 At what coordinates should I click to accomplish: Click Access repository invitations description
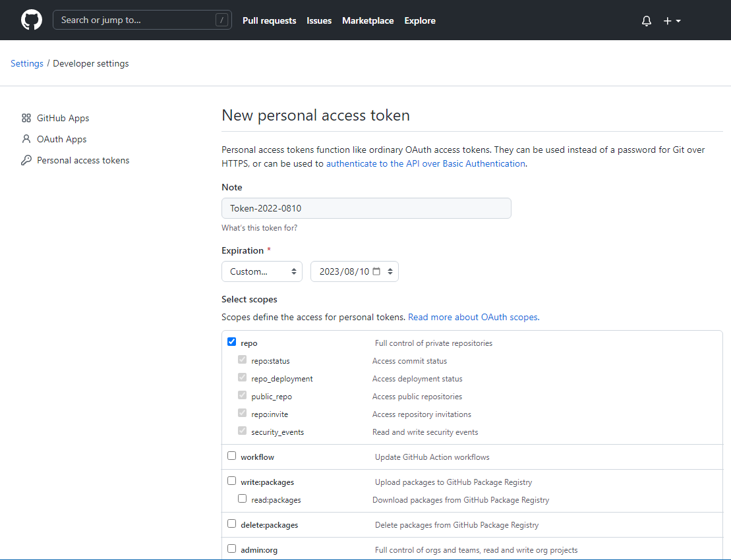click(421, 414)
